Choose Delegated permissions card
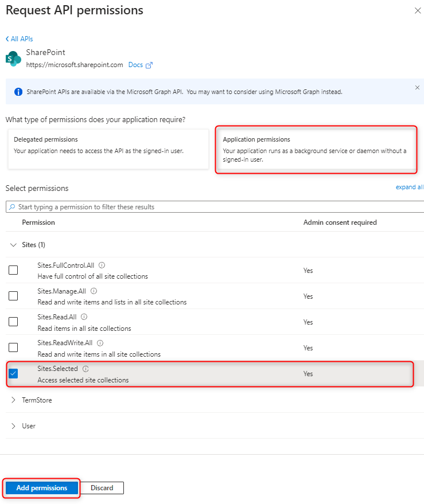The height and width of the screenshot is (504, 424). coord(108,149)
